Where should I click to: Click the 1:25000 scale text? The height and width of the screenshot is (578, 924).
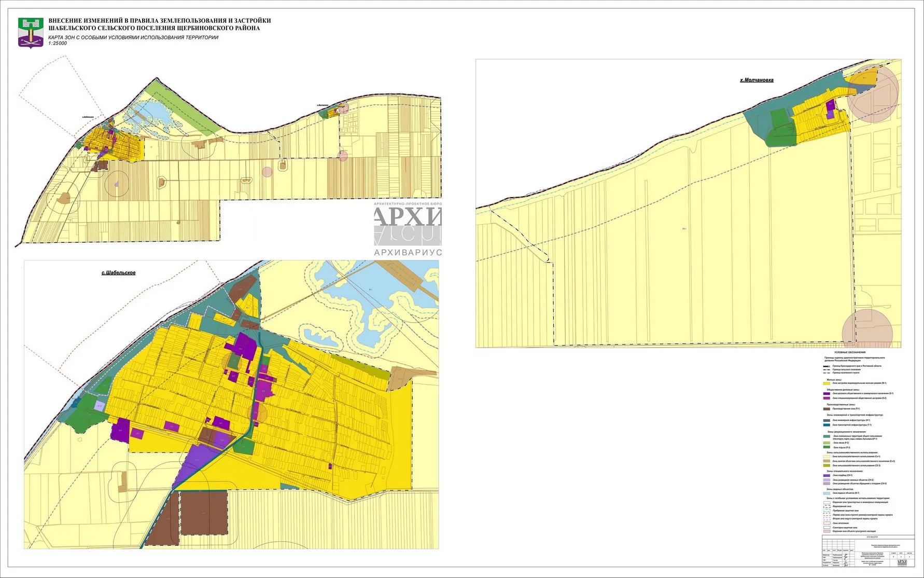pos(58,44)
